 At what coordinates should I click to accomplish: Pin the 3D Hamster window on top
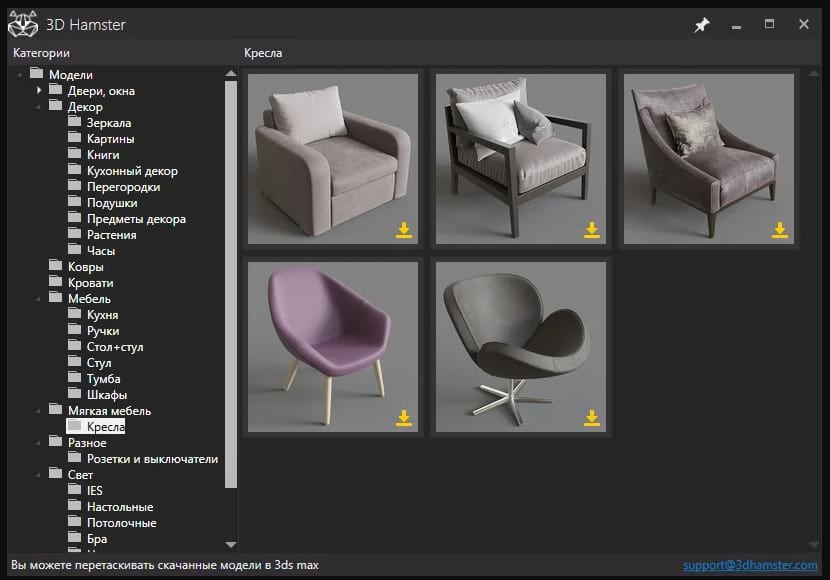(702, 24)
